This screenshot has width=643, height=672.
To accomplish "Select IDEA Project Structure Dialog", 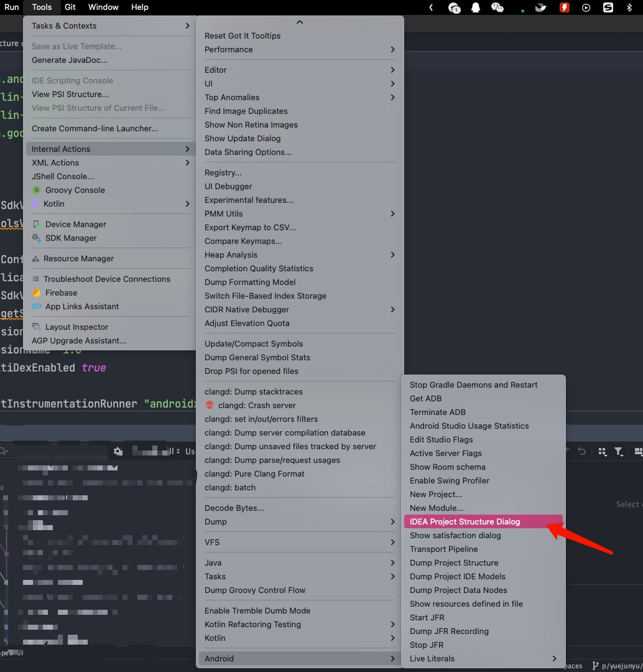I will 483,521.
